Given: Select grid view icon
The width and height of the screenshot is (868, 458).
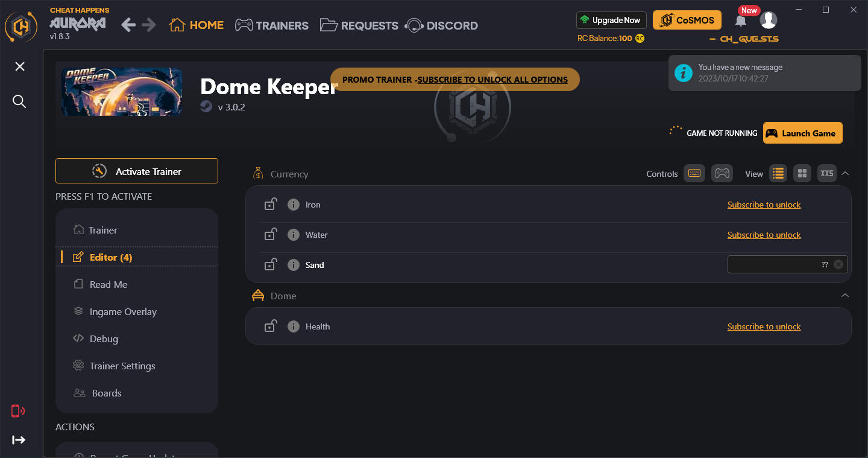Looking at the screenshot, I should 802,173.
